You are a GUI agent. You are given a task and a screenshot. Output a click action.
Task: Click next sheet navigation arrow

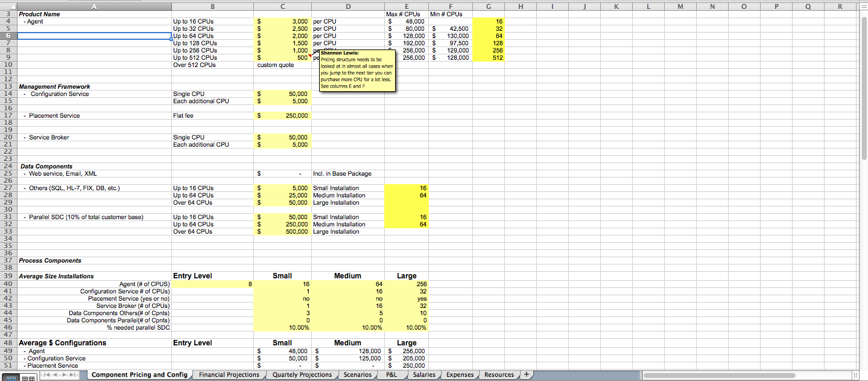64,374
